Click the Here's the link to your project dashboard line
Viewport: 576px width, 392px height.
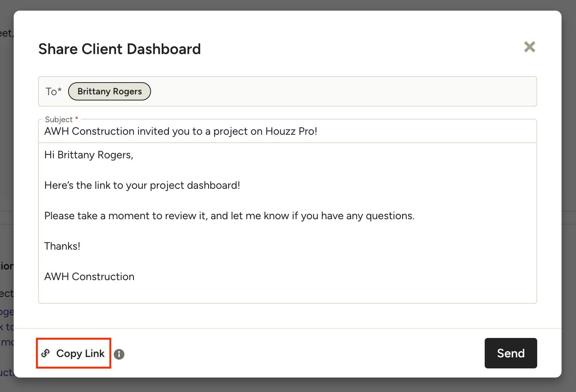pyautogui.click(x=142, y=185)
